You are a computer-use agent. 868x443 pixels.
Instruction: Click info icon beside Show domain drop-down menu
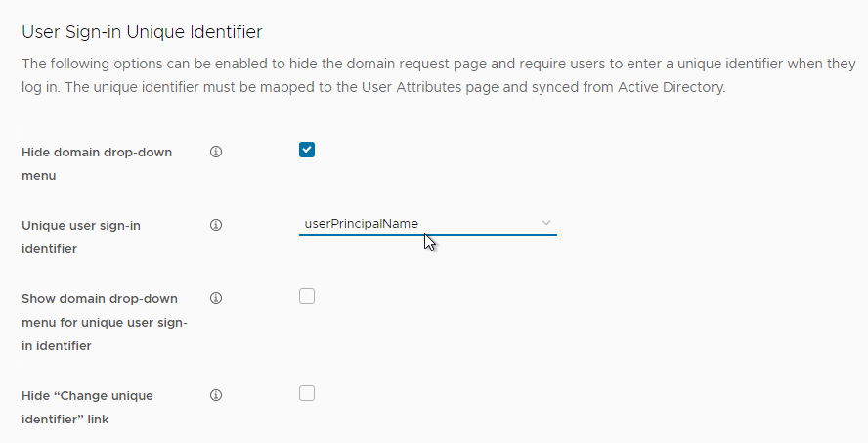click(x=216, y=298)
